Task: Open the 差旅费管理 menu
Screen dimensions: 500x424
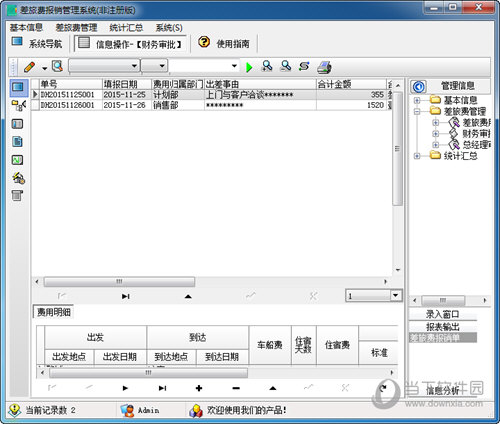Action: pos(76,28)
